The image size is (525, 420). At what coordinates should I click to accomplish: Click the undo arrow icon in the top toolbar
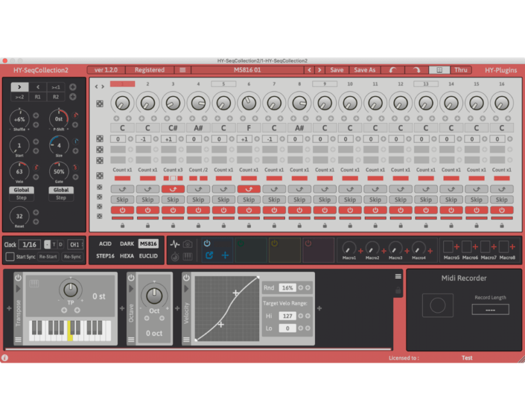[392, 70]
